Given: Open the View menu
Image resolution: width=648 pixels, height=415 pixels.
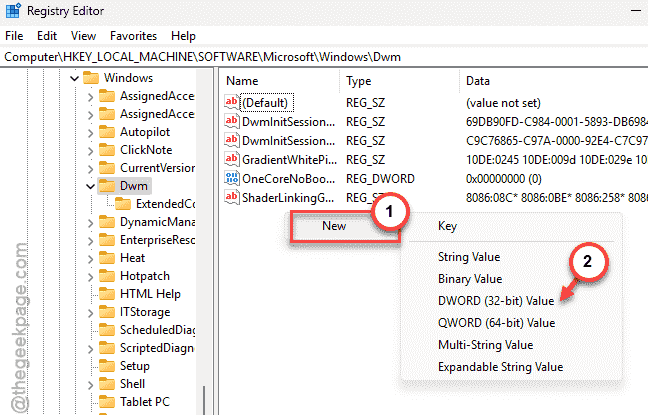Looking at the screenshot, I should click(83, 36).
